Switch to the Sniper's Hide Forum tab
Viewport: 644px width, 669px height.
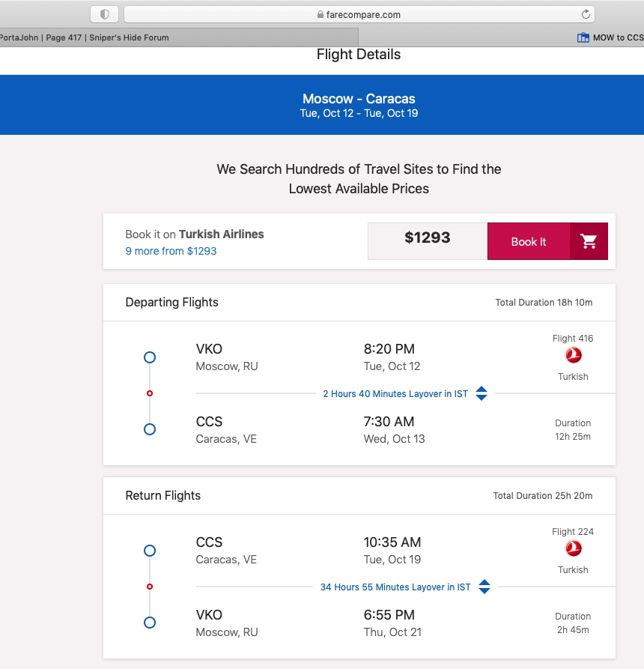(x=179, y=37)
